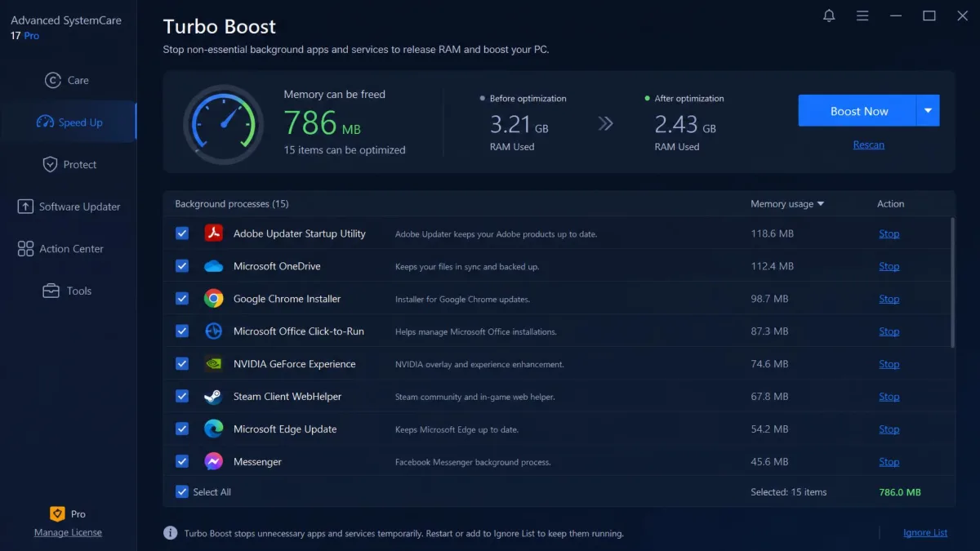Click the Protect shield icon
This screenshot has width=980, height=551.
click(50, 164)
